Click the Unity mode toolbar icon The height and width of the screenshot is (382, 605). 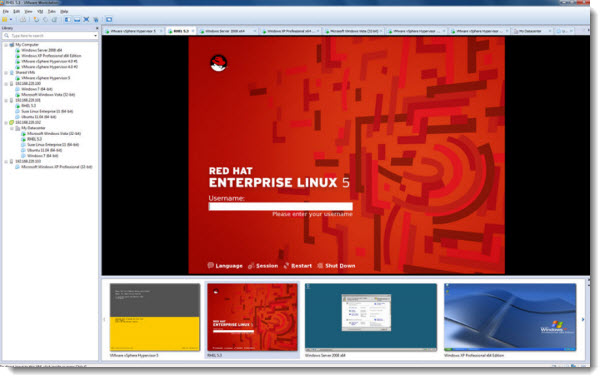pos(96,19)
